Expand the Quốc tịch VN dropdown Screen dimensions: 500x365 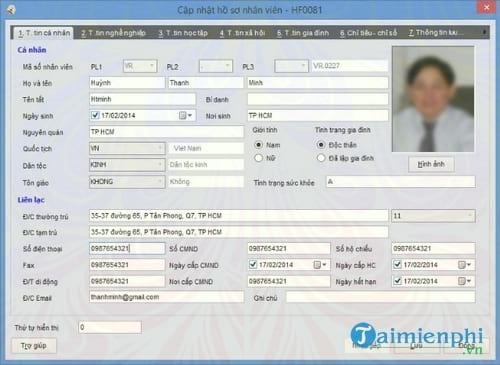point(127,148)
